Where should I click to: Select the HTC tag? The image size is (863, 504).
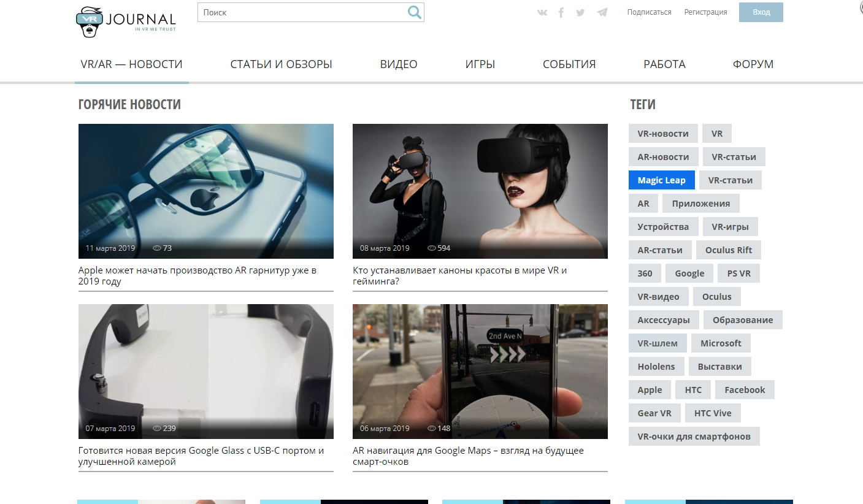pos(693,390)
